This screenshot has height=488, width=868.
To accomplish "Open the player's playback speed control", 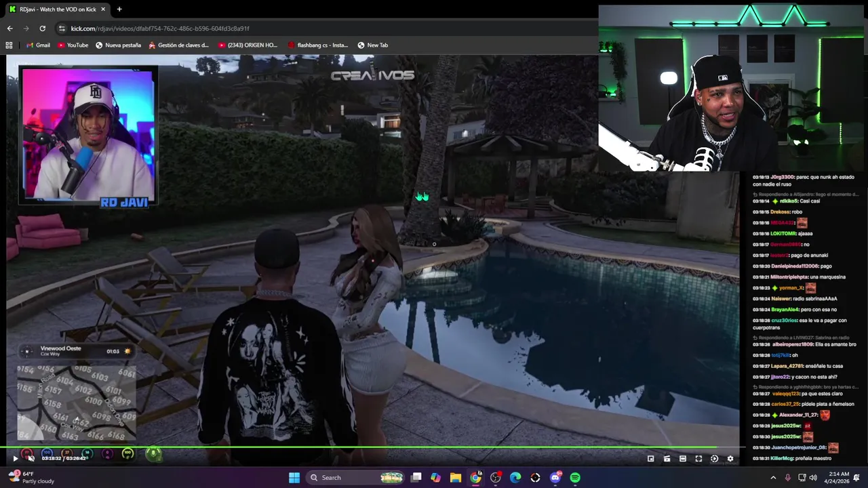I will 714,459.
